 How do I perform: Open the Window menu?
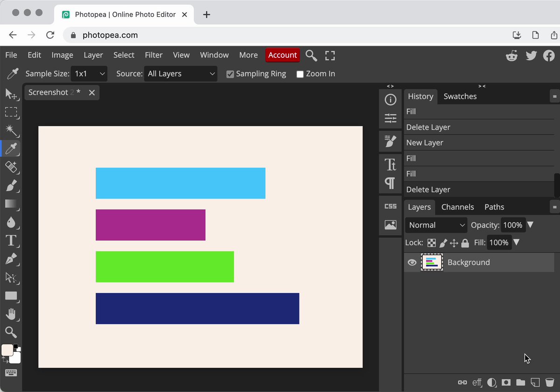pyautogui.click(x=214, y=55)
